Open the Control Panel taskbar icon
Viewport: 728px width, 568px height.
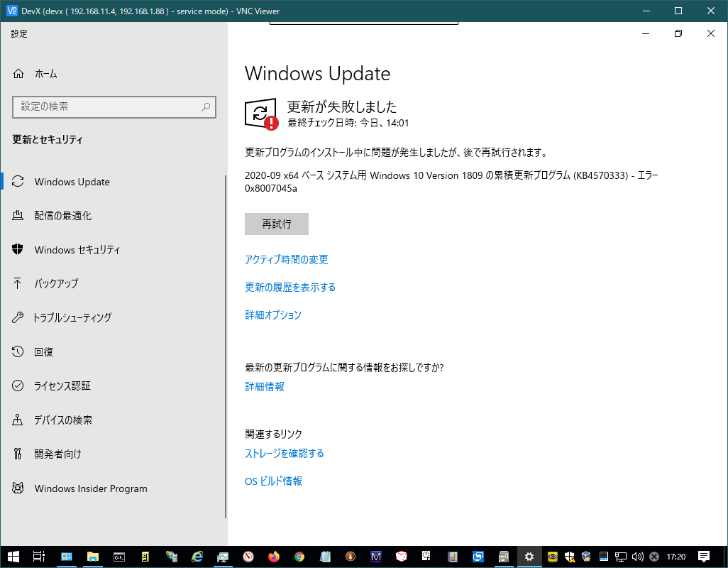pyautogui.click(x=67, y=557)
